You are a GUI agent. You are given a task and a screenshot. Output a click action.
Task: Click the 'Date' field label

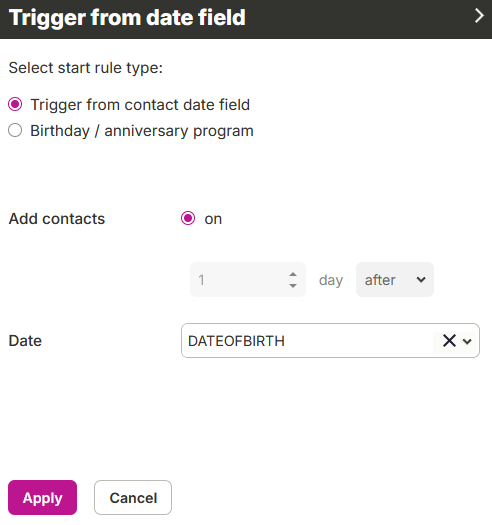[25, 341]
